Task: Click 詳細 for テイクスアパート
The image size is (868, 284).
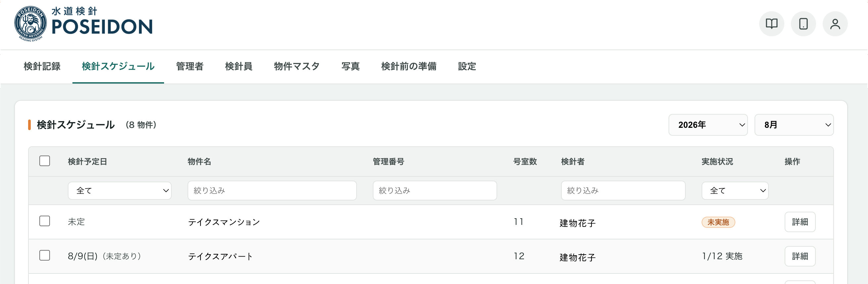Action: point(800,256)
